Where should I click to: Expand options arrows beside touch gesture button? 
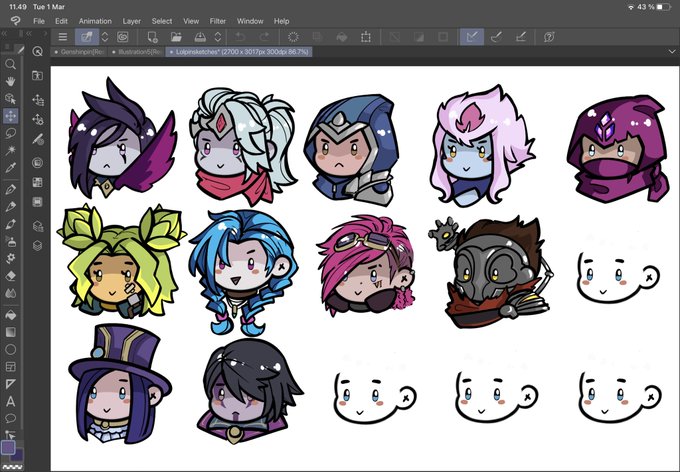(105, 37)
